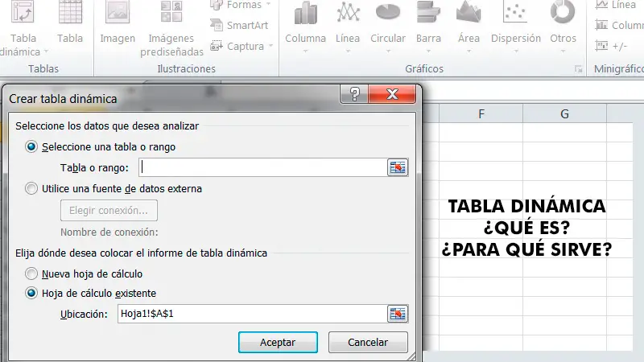
Task: Click the Elegir conexión button
Action: click(109, 211)
